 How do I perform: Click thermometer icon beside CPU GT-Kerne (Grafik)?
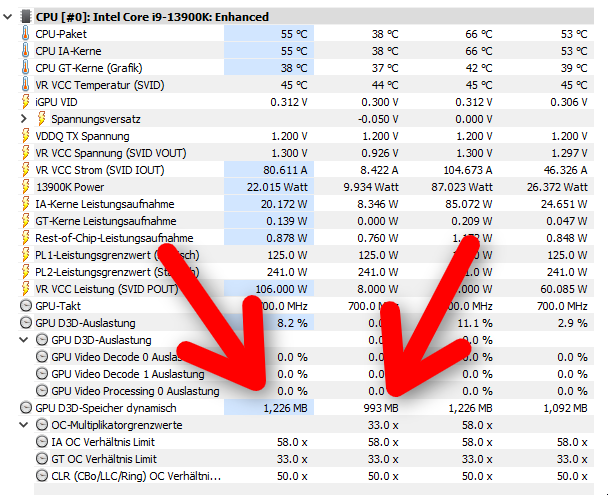(x=26, y=68)
